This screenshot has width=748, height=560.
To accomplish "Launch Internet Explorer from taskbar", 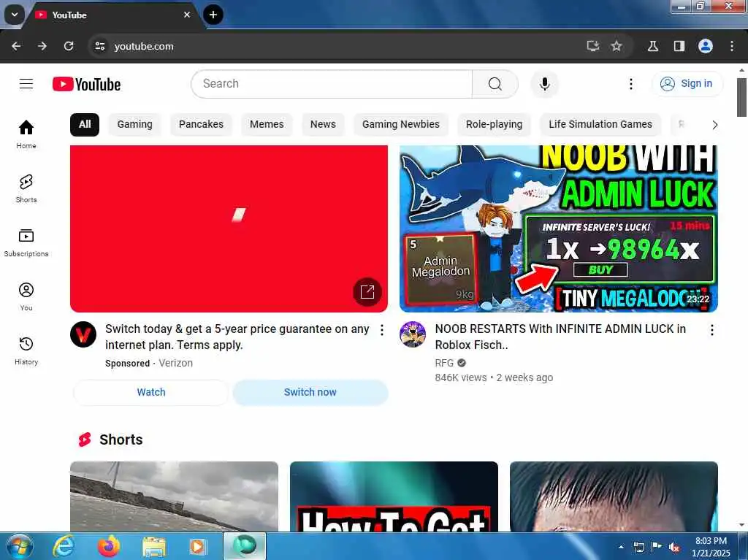I will (x=63, y=547).
